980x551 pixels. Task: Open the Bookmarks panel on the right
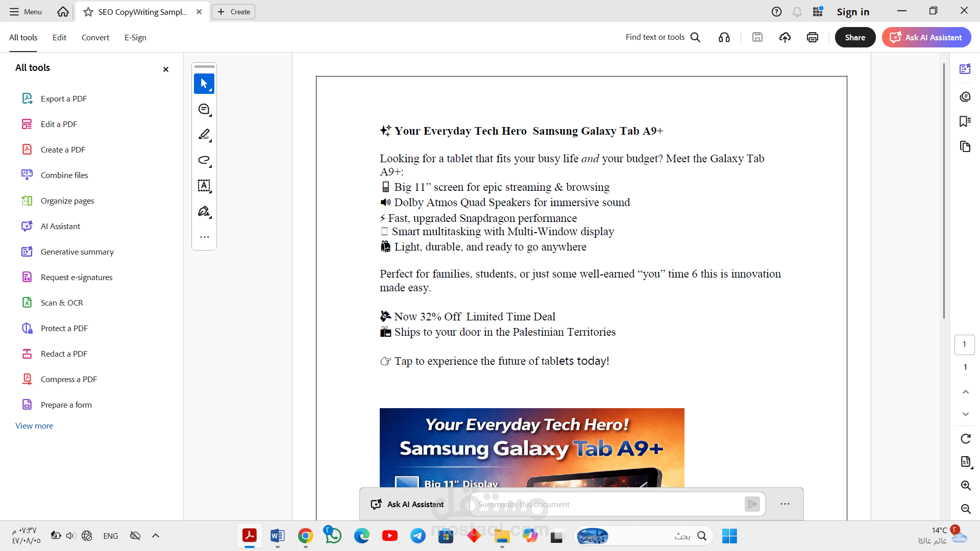pyautogui.click(x=965, y=121)
